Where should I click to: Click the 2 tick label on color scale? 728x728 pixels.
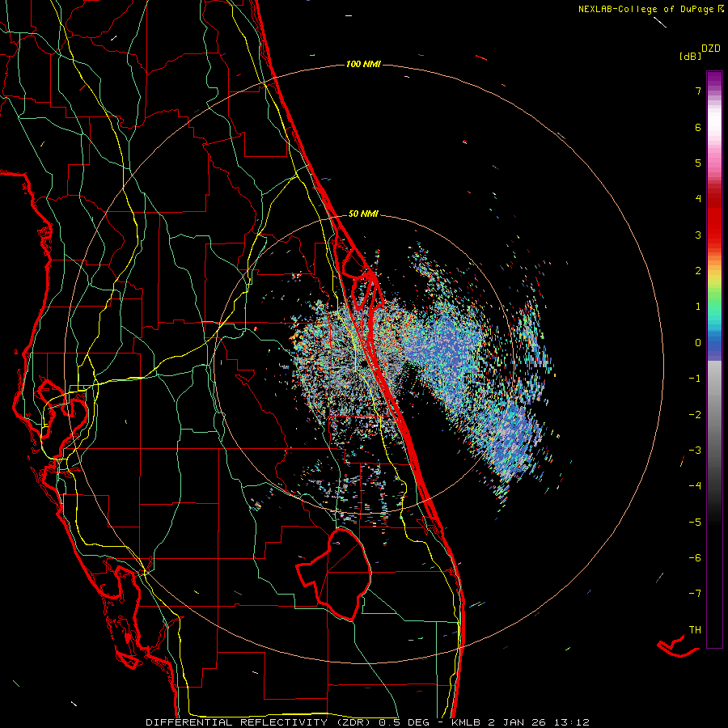(x=698, y=271)
